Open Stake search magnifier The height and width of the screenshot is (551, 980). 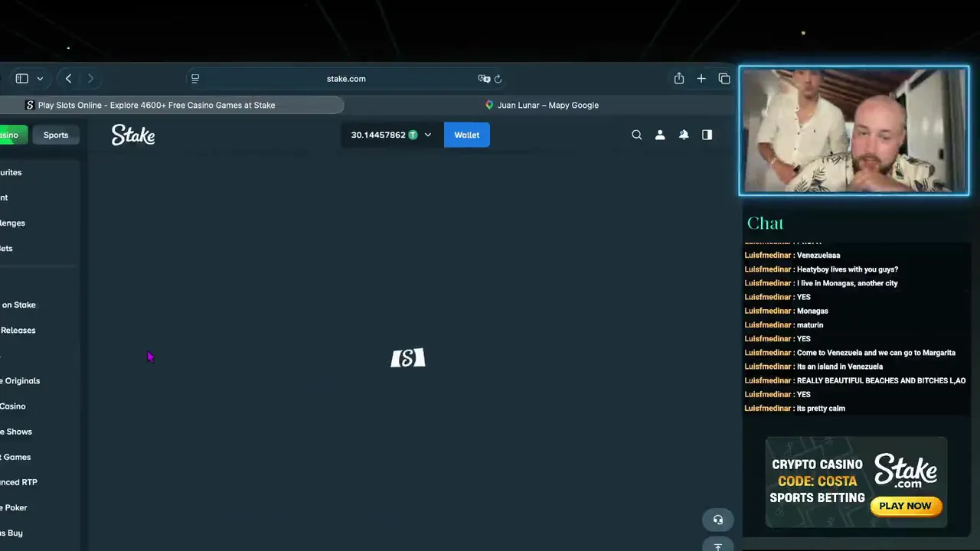(636, 135)
